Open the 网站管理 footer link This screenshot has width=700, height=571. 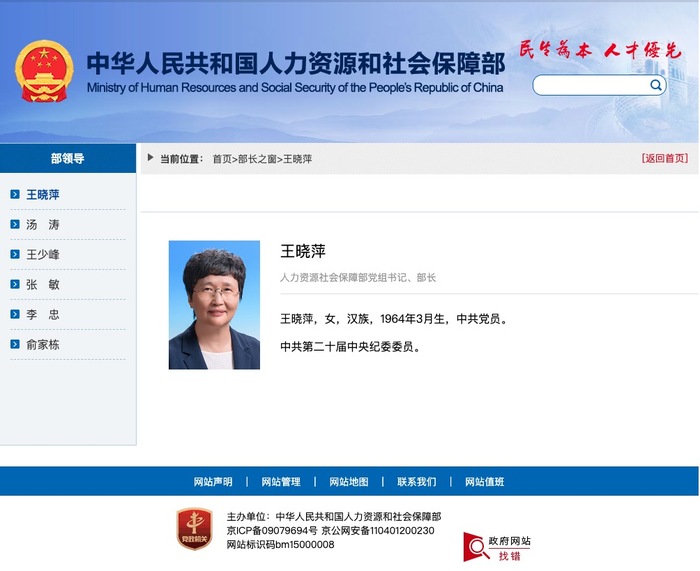click(x=281, y=482)
